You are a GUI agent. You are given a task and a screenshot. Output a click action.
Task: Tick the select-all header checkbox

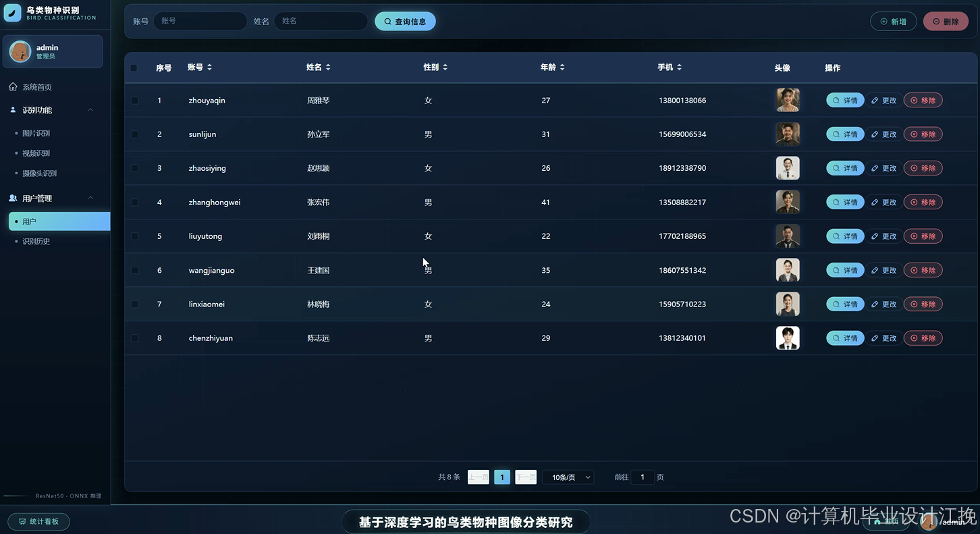pyautogui.click(x=134, y=68)
